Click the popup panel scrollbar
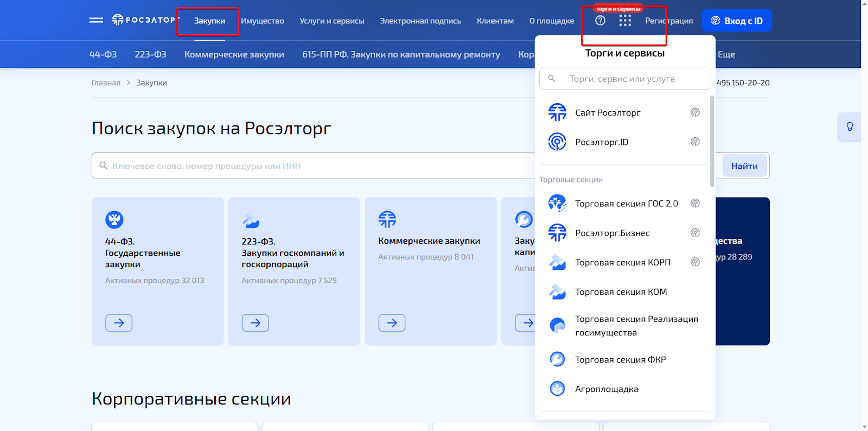This screenshot has height=431, width=868. [x=712, y=141]
